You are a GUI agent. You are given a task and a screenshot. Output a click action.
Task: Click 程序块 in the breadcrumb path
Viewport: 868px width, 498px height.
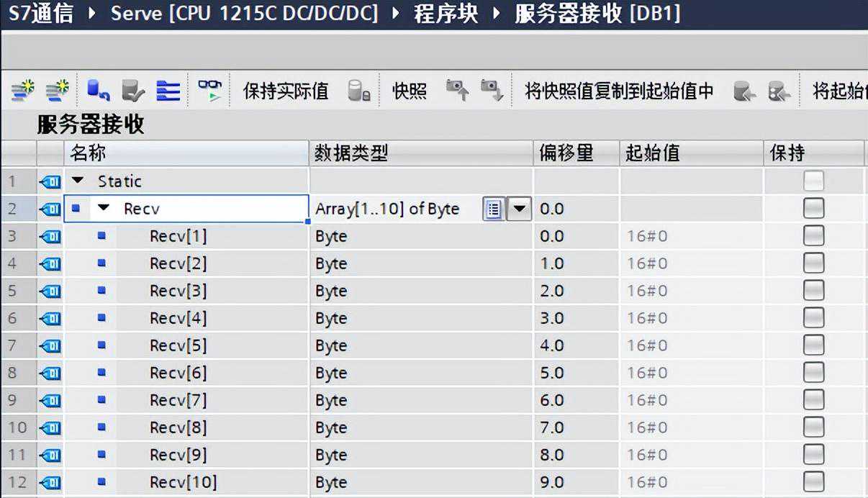(446, 14)
